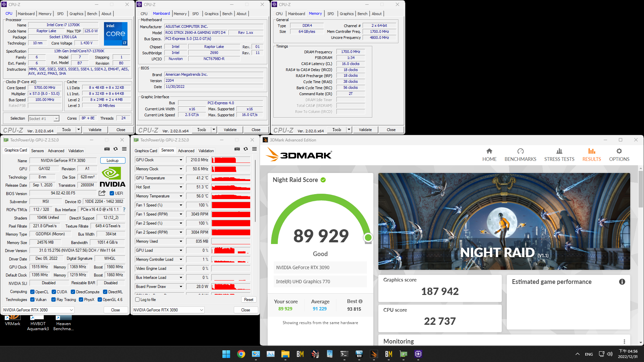Toggle the DirectCompute checkbox

click(73, 292)
